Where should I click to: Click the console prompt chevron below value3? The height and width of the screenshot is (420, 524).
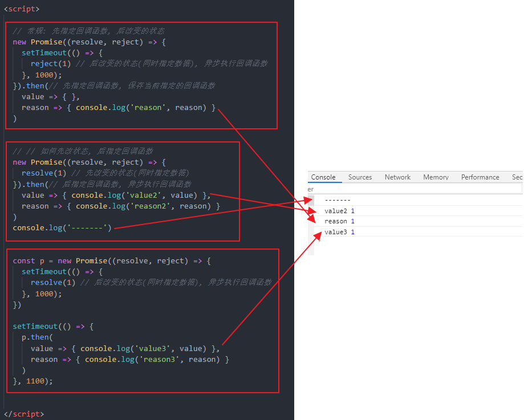pyautogui.click(x=319, y=240)
